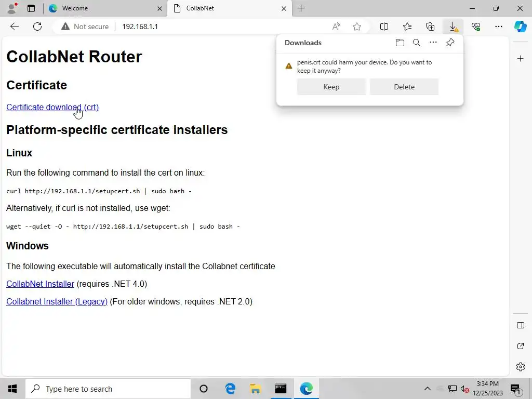Toggle the Downloads toolbar button
532x399 pixels.
click(453, 26)
